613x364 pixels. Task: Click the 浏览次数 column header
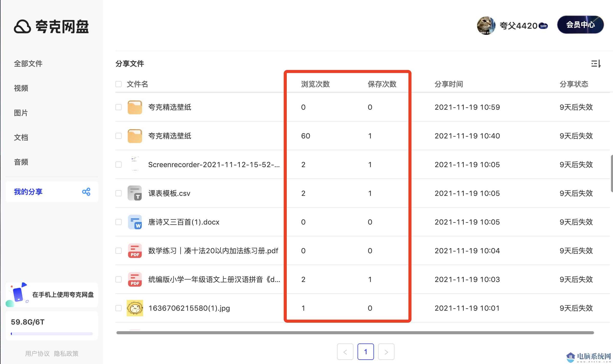click(315, 84)
